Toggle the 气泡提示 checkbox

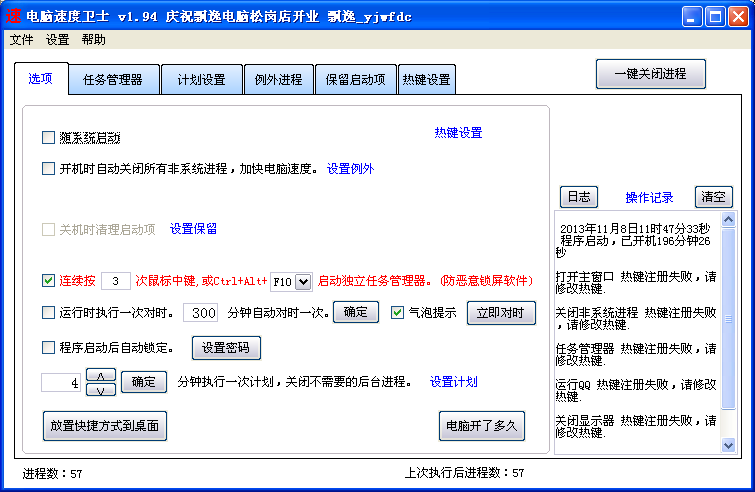point(397,312)
